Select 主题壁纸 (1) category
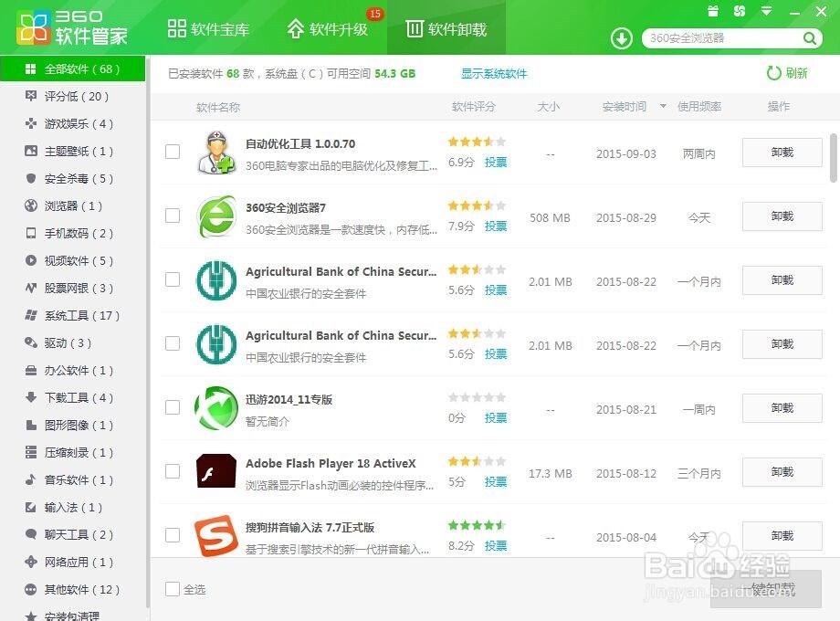Screen dimensions: 840x621 pyautogui.click(x=73, y=151)
